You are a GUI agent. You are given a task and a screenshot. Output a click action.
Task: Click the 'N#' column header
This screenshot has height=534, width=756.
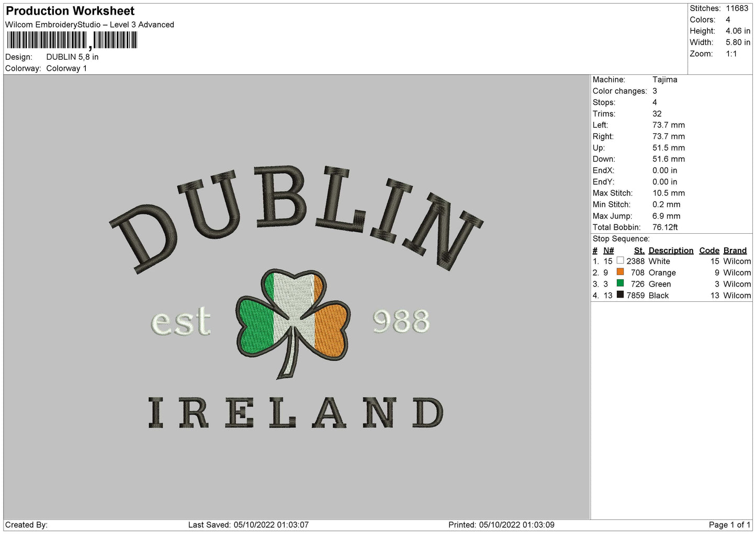coord(608,251)
